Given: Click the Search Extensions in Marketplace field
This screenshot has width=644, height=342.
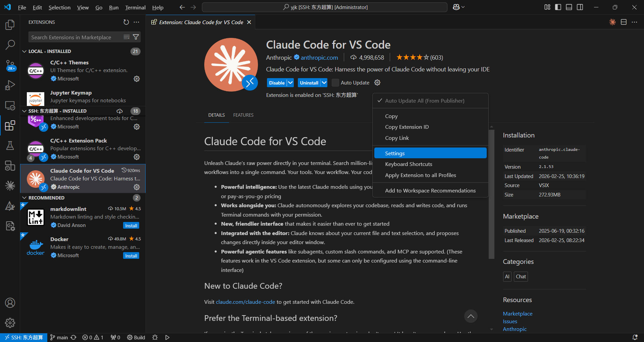Looking at the screenshot, I should point(75,37).
